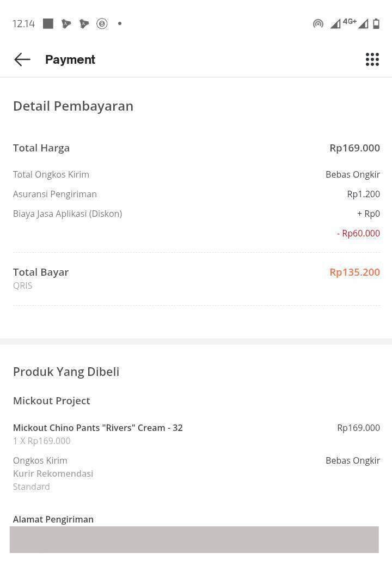Tap the clock showing 12.14
Viewport: 392px width, 565px height.
tap(23, 23)
